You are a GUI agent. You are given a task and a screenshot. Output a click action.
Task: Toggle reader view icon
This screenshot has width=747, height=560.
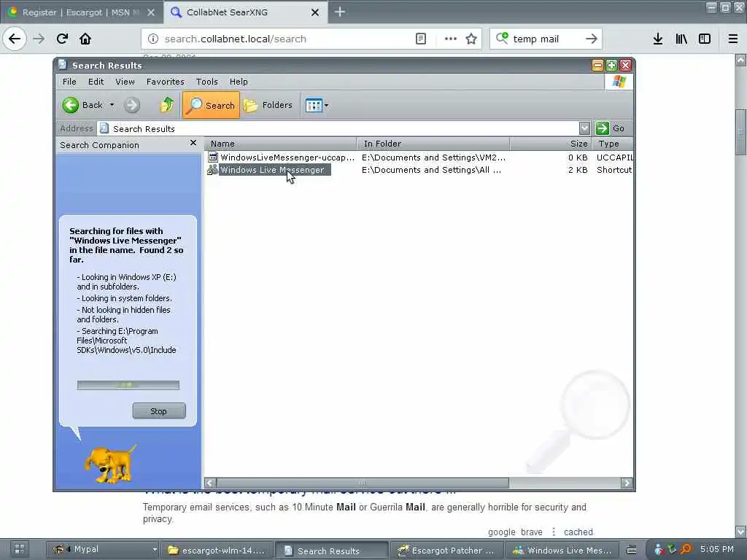pos(421,39)
